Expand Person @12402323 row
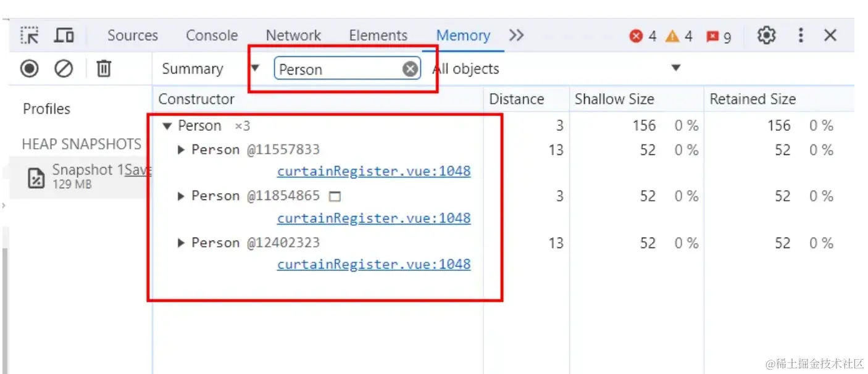The image size is (868, 374). 181,243
